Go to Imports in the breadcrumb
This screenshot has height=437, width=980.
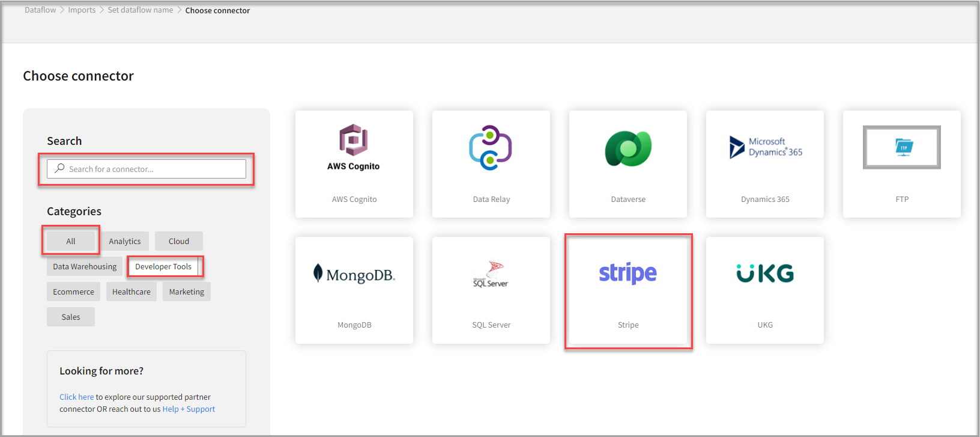[x=82, y=10]
